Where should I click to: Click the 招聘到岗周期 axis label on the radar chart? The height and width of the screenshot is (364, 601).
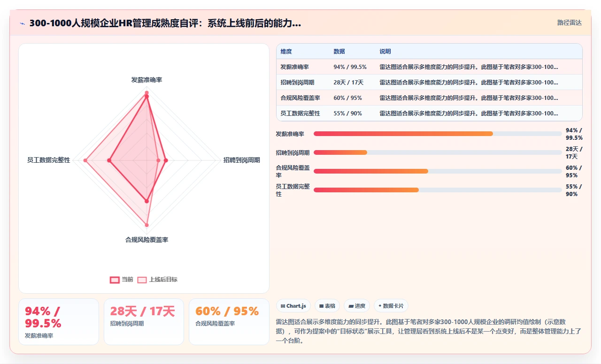tap(242, 160)
